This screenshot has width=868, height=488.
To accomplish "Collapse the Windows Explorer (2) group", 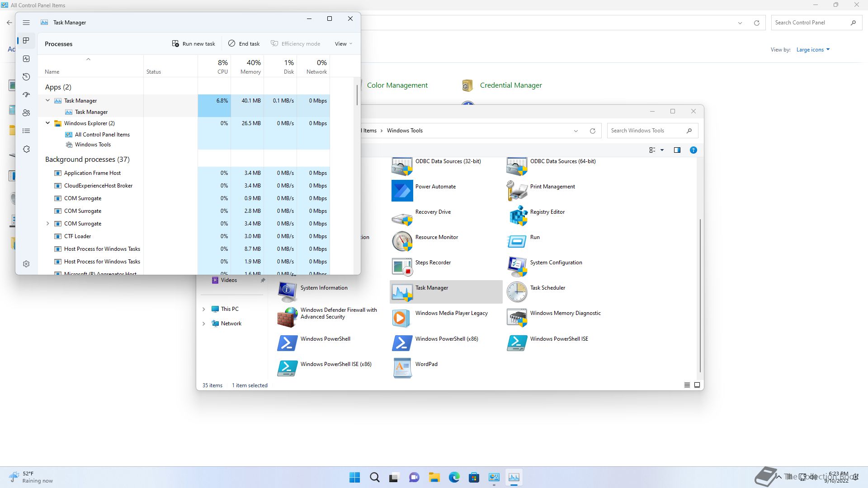I will tap(47, 123).
